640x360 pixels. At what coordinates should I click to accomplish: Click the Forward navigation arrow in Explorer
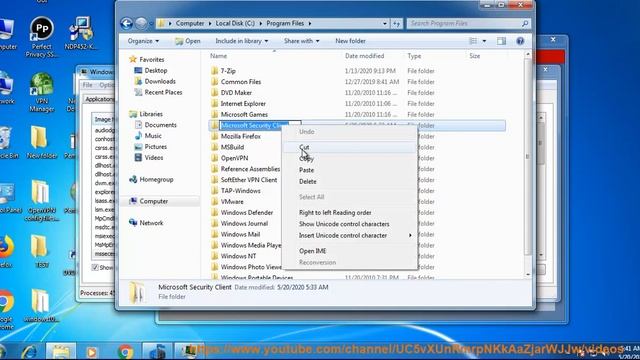click(141, 23)
